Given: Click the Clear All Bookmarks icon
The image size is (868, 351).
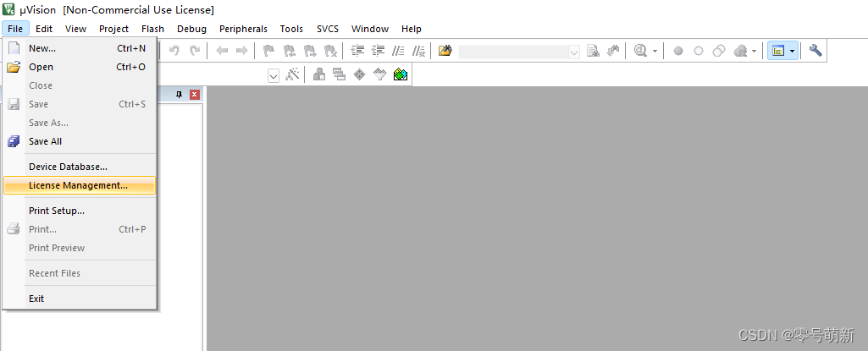Looking at the screenshot, I should (330, 51).
